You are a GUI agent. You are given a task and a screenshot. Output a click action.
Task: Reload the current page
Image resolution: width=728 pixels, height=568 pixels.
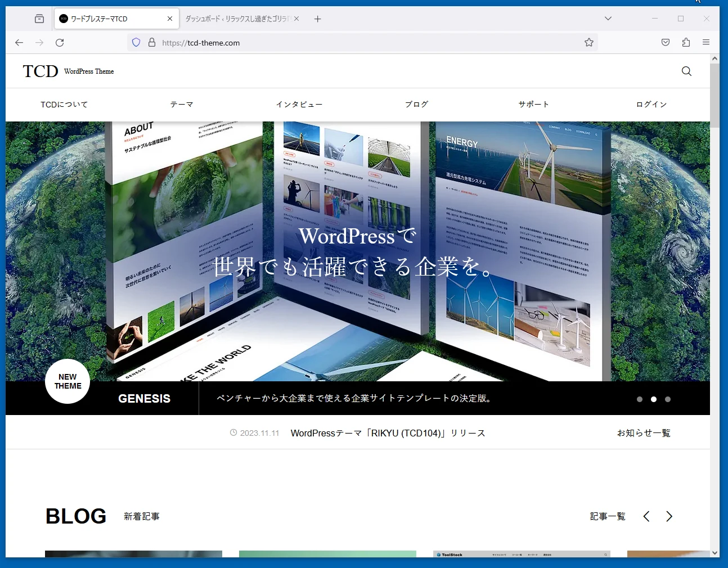[x=60, y=43]
